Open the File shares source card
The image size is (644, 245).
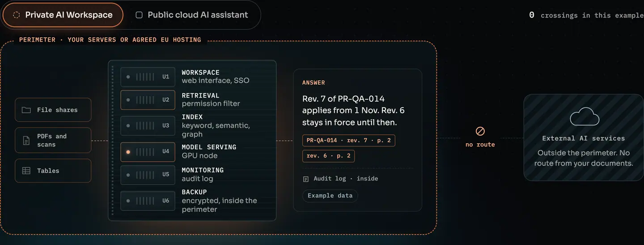pyautogui.click(x=53, y=110)
